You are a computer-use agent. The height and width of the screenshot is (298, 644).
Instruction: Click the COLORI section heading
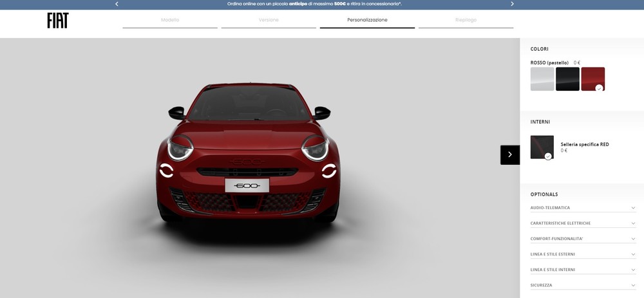tap(539, 49)
